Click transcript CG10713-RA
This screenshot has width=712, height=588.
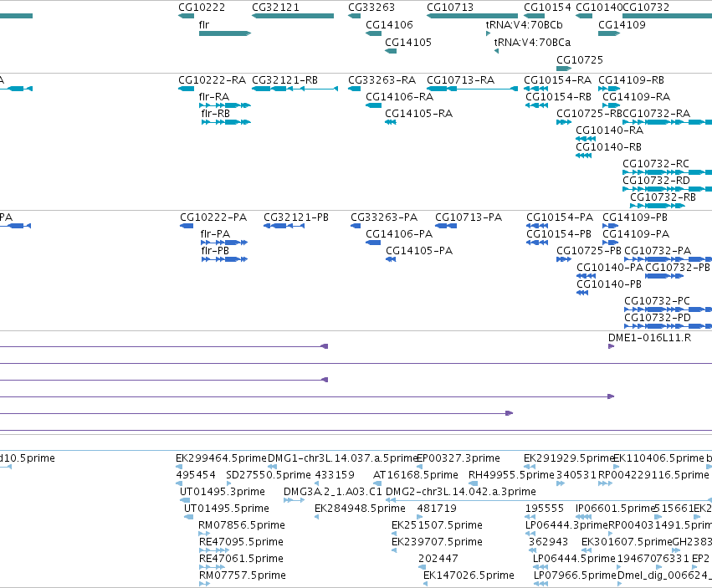(x=460, y=80)
